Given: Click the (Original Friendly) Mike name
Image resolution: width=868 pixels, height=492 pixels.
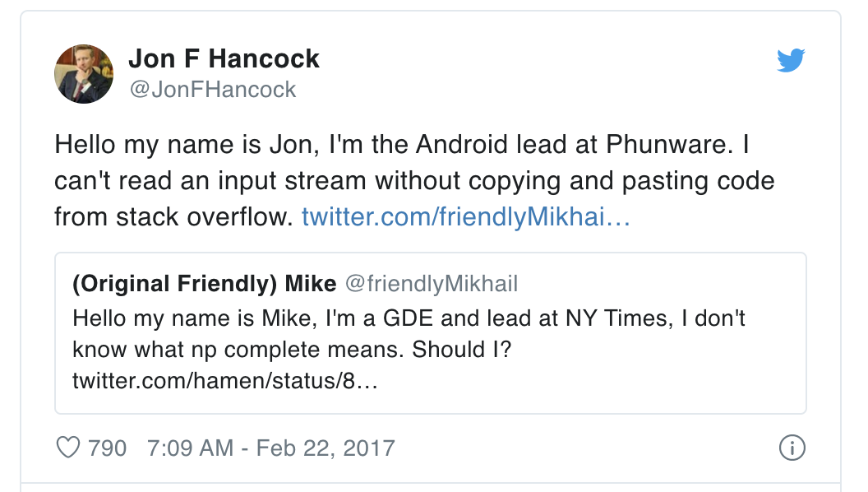Looking at the screenshot, I should point(204,285).
